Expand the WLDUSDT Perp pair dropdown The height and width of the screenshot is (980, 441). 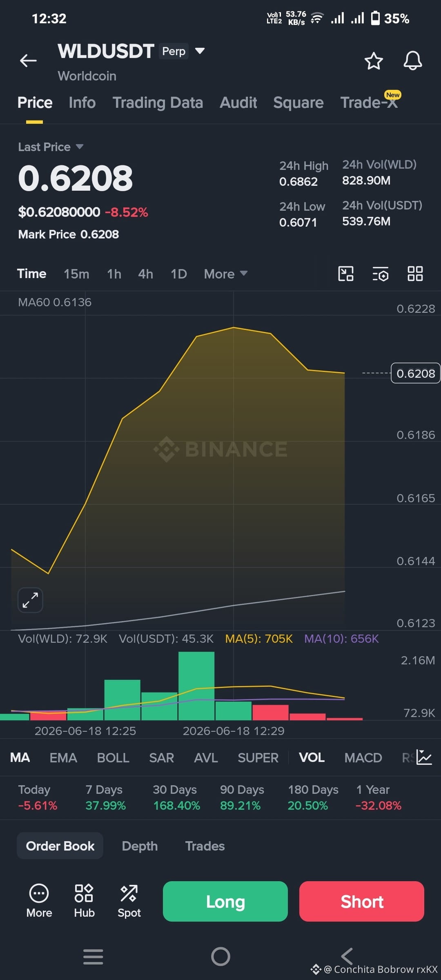pos(200,51)
